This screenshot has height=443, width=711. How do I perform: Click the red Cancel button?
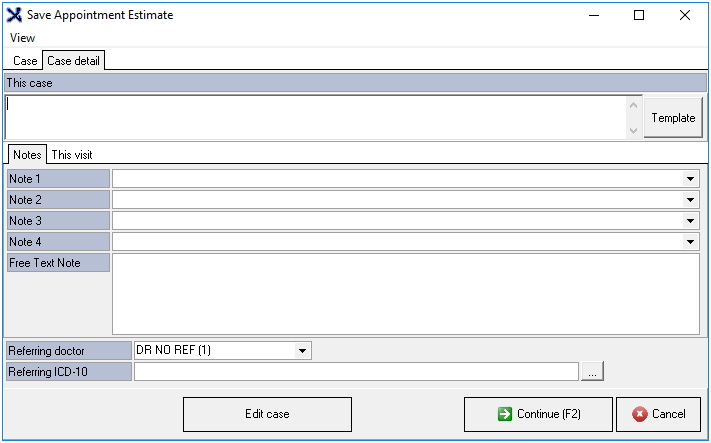tap(658, 414)
